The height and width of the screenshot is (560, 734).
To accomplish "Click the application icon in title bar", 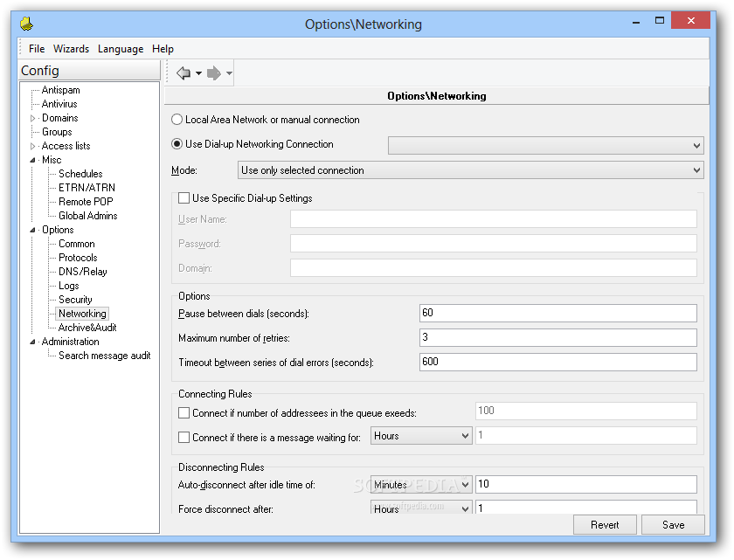I will (27, 24).
